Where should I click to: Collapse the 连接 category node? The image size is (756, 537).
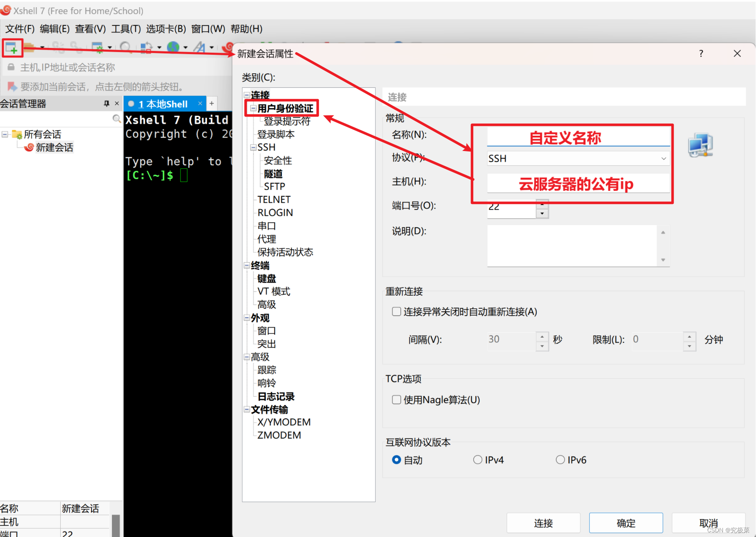pos(247,95)
